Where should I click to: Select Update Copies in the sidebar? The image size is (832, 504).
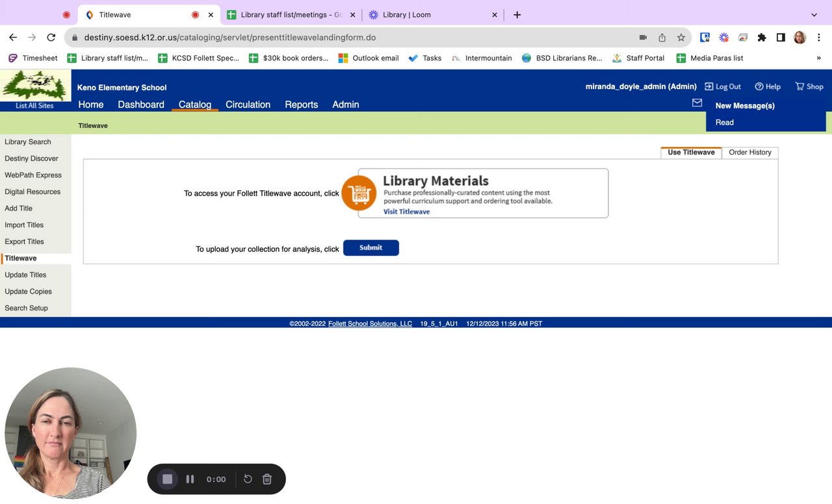tap(28, 292)
